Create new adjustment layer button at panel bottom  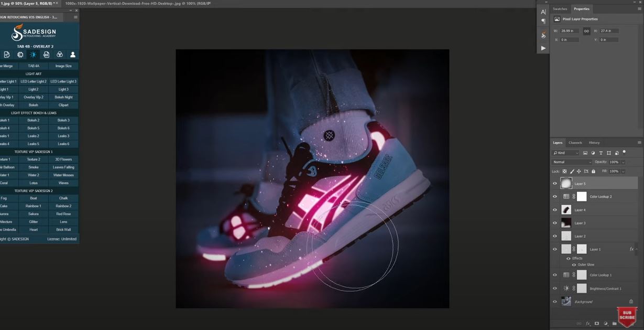click(x=606, y=324)
